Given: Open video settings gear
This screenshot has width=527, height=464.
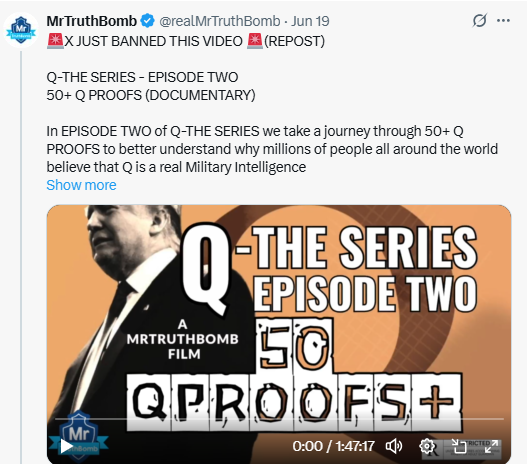Looking at the screenshot, I should coord(427,446).
